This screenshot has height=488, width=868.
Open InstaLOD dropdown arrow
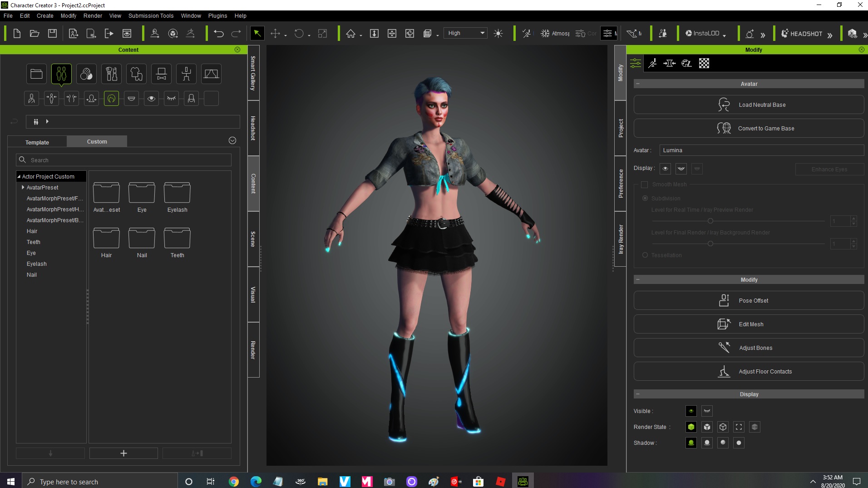[724, 35]
